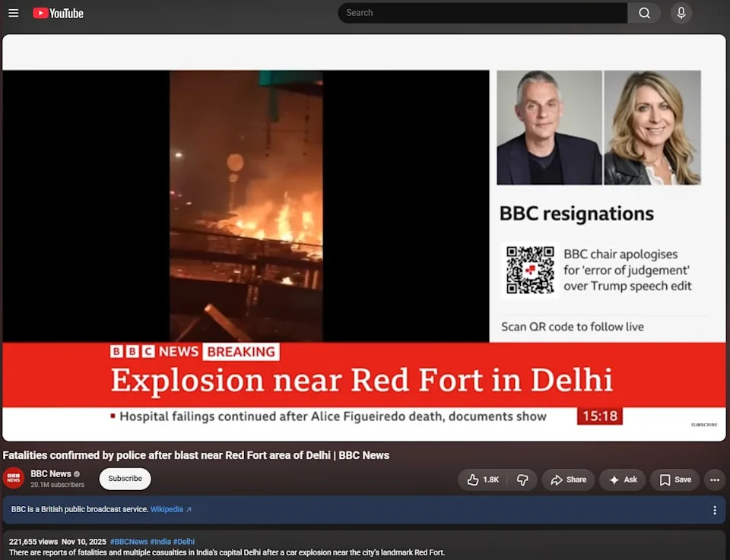Open info panel options menu
This screenshot has height=560, width=730.
(x=715, y=511)
